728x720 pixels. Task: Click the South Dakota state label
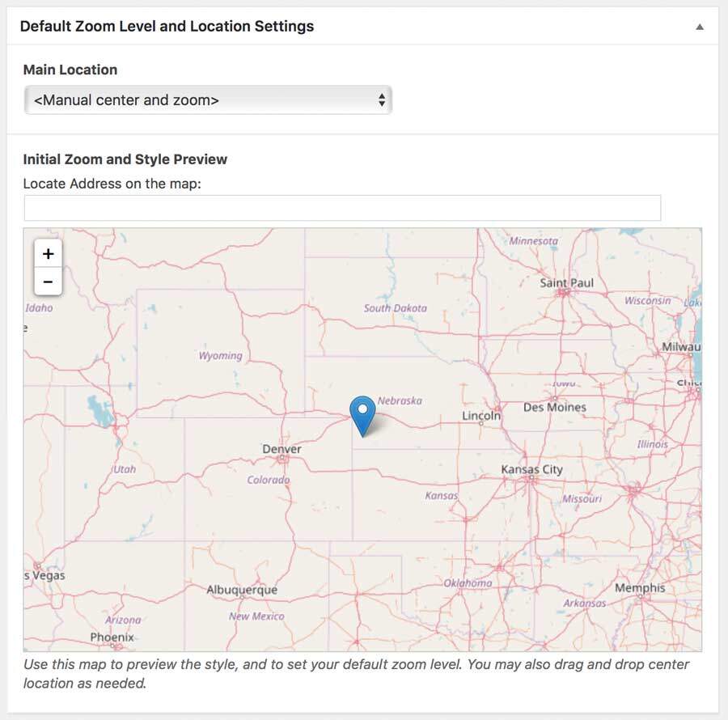coord(395,308)
